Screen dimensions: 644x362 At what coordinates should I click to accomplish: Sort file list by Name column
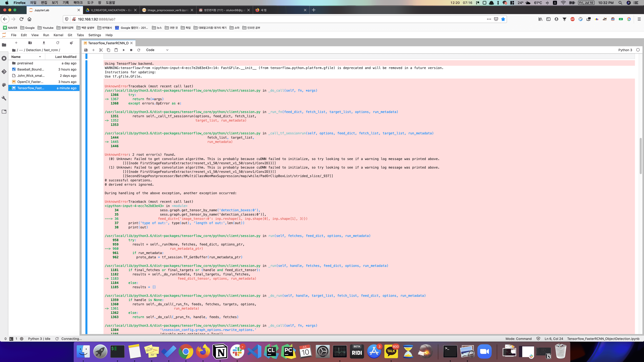(16, 57)
